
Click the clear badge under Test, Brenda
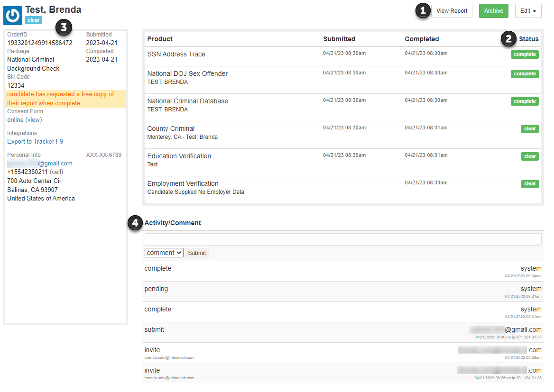click(34, 20)
